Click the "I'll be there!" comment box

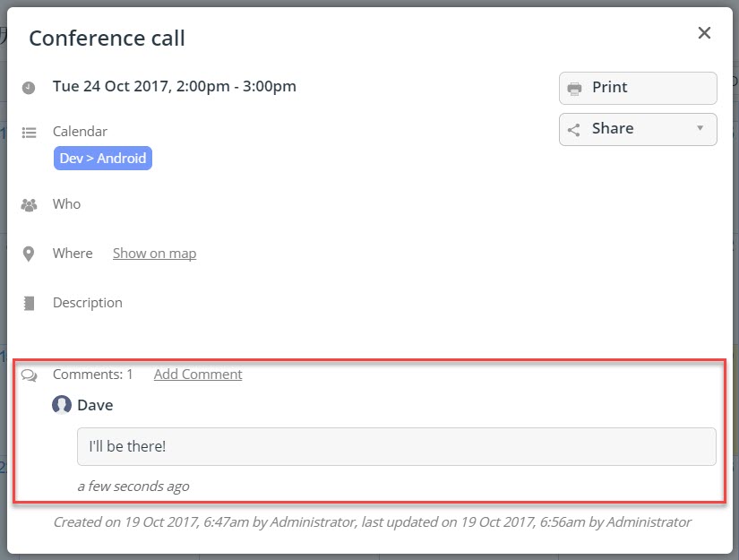396,446
